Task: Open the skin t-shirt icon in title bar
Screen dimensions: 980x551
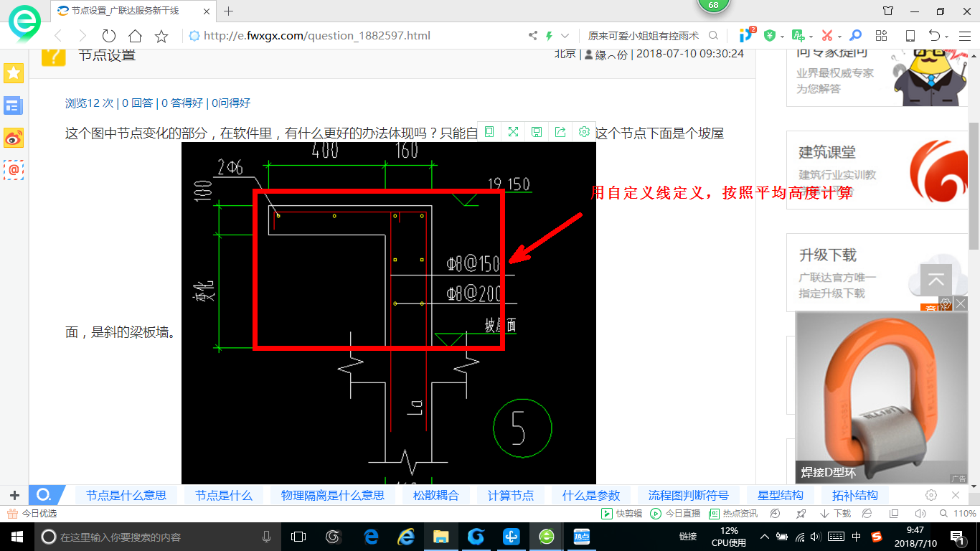Action: 888,11
